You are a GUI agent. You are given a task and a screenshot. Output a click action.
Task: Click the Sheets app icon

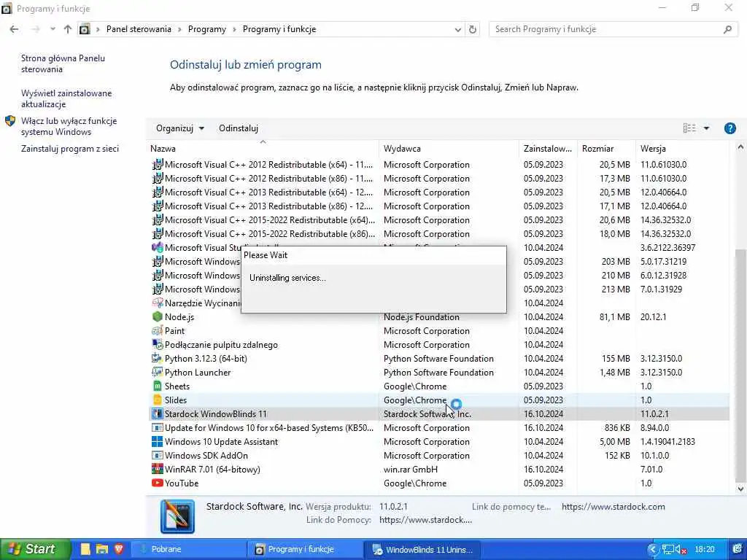pos(158,386)
